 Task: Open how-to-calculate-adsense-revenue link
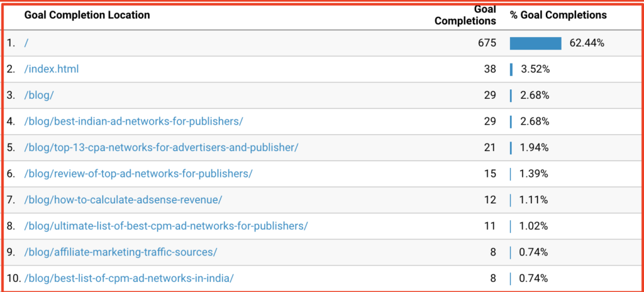tap(123, 200)
